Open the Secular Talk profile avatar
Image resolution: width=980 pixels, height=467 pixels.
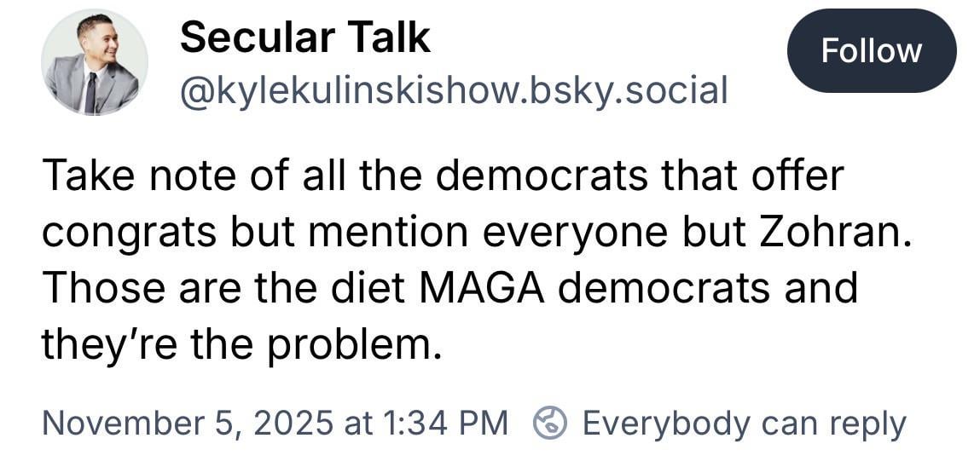click(94, 63)
